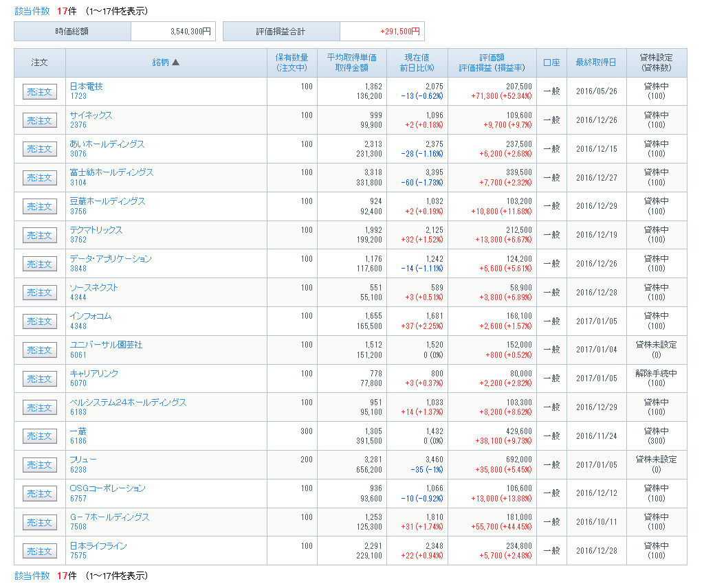Open the 一蔵 stock link

click(78, 431)
